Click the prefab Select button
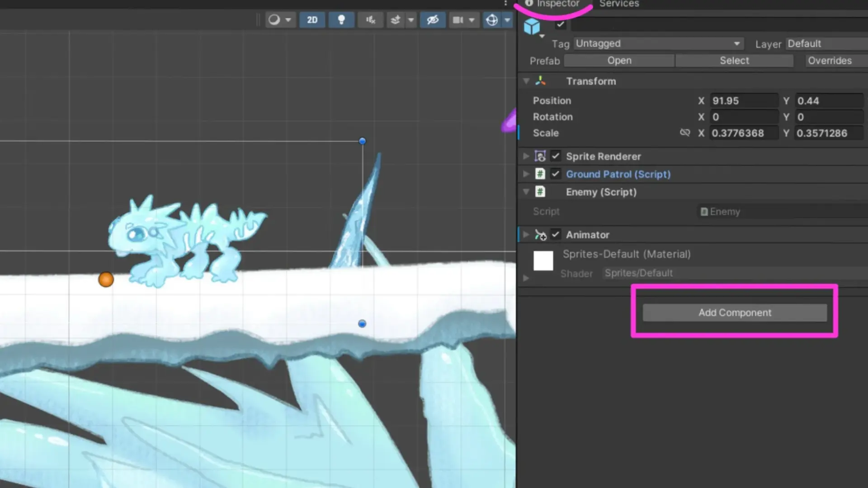Screen dimensions: 868x488 (734, 61)
